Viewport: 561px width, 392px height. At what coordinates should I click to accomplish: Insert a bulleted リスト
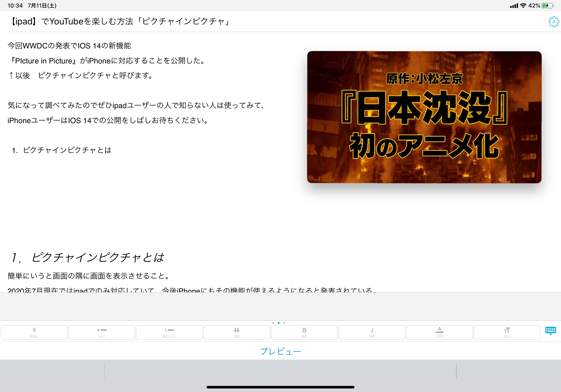pos(102,332)
